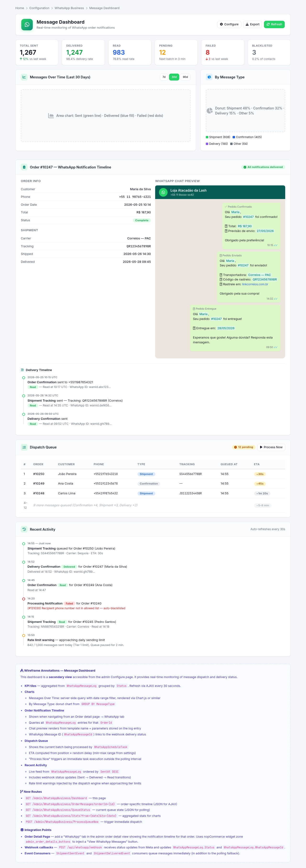Click the line chart icon by Messages Over Time

point(24,77)
